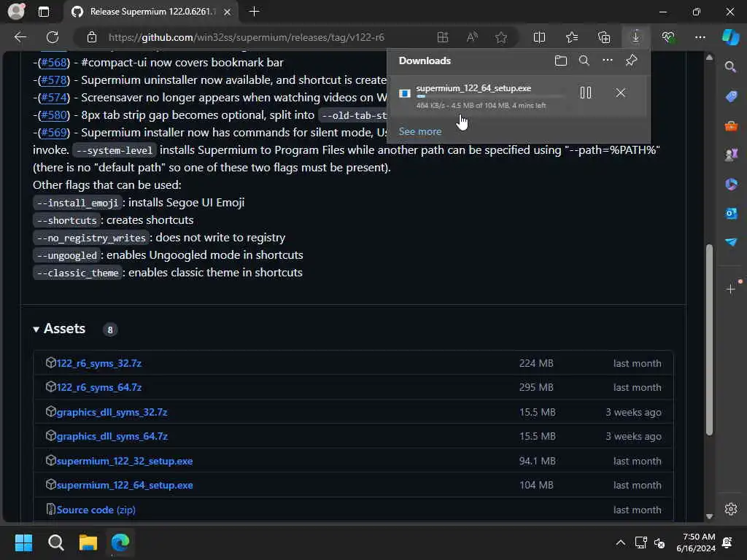Open the tab actions menu icon
Screen dimensions: 747x560
point(44,12)
